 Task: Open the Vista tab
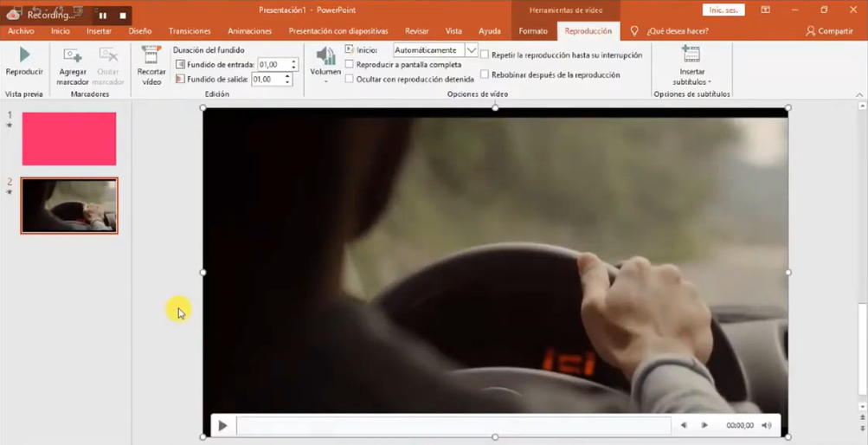click(454, 31)
